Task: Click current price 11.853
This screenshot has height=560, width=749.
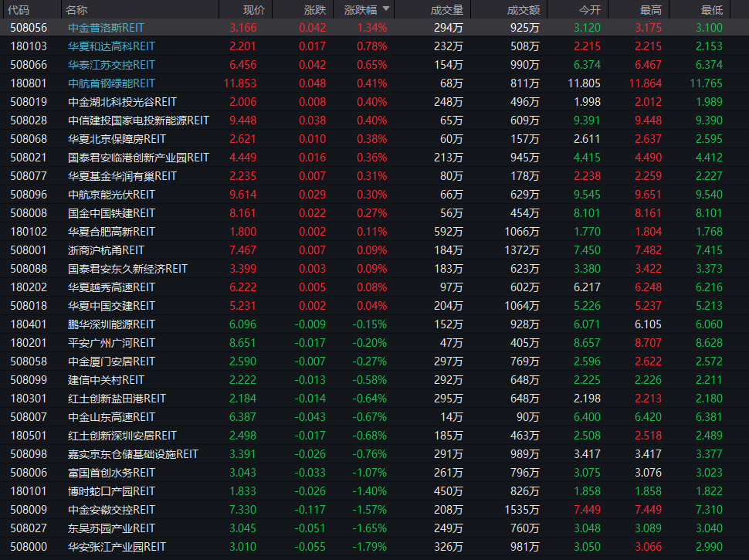Action: tap(240, 83)
